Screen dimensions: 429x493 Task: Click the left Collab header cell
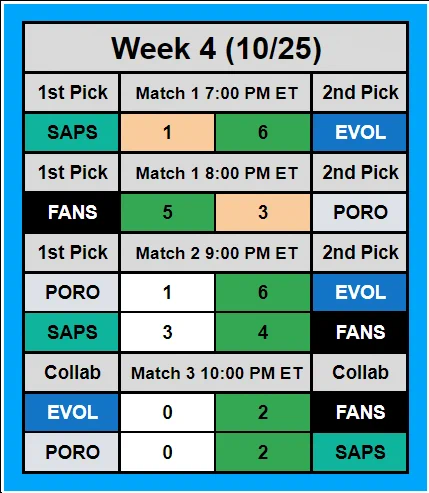point(72,373)
